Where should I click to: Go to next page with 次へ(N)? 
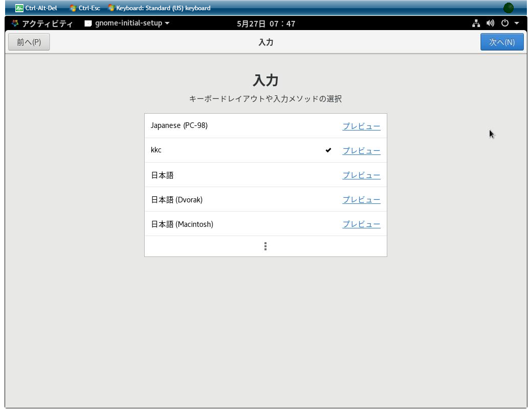tap(502, 42)
